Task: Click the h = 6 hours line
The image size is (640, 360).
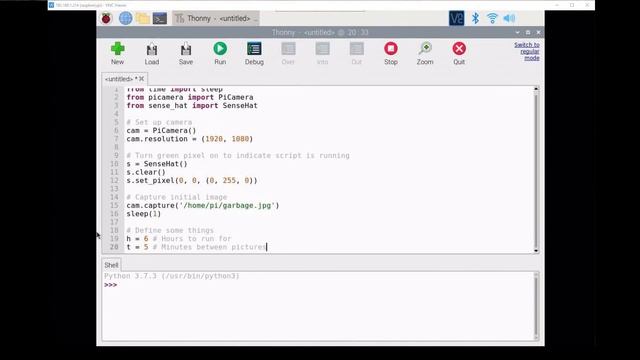Action: click(x=179, y=239)
